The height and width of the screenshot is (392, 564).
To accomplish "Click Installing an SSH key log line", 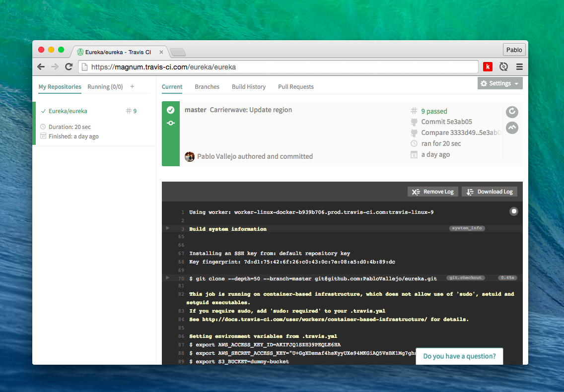I will pyautogui.click(x=270, y=254).
